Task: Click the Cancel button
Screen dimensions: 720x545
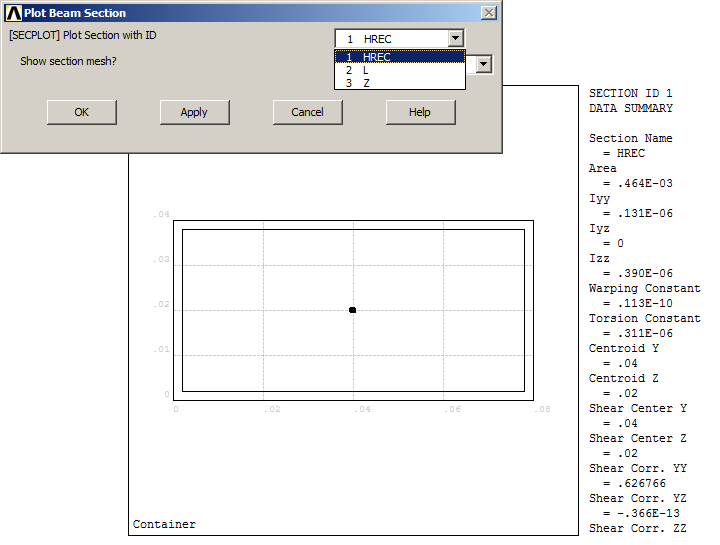Action: [x=307, y=112]
